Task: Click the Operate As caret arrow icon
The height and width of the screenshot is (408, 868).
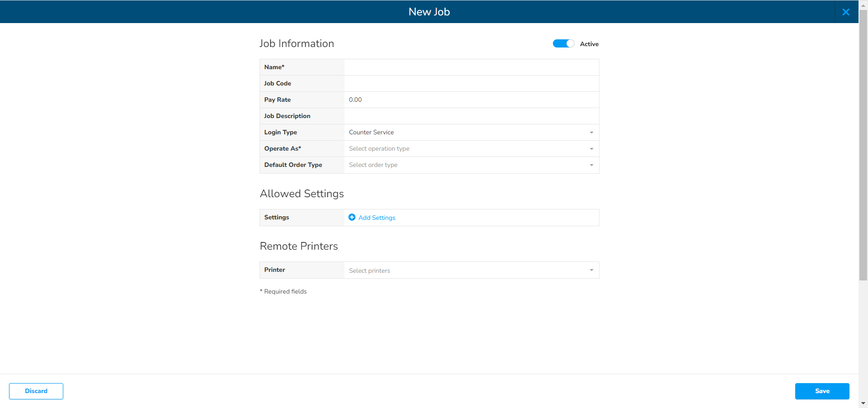Action: pyautogui.click(x=591, y=149)
